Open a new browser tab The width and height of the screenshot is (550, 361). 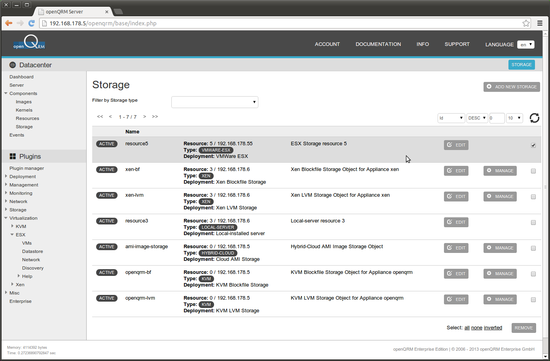(118, 12)
